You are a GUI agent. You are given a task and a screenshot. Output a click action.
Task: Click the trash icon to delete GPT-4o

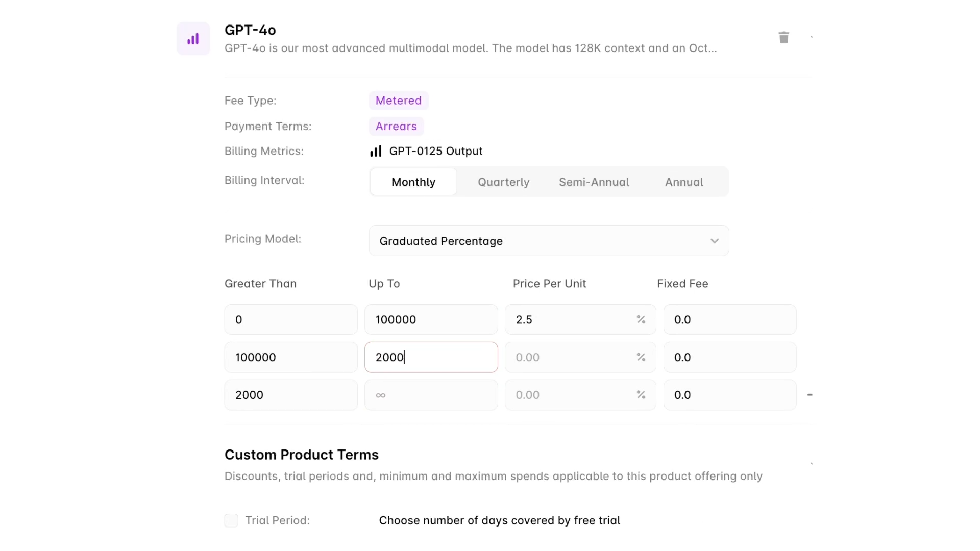784,37
